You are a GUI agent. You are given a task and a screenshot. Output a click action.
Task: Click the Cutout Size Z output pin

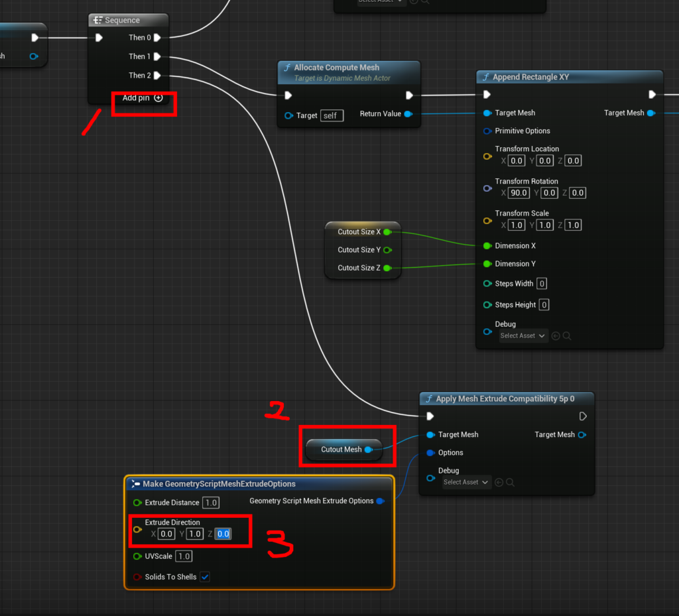click(387, 268)
